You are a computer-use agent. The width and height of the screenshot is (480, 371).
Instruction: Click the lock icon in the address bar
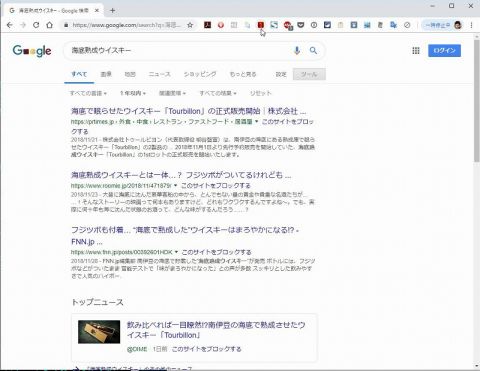click(x=66, y=25)
